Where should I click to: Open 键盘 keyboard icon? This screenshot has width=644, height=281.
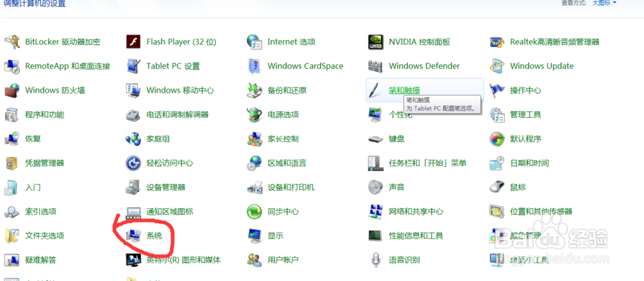[x=375, y=139]
